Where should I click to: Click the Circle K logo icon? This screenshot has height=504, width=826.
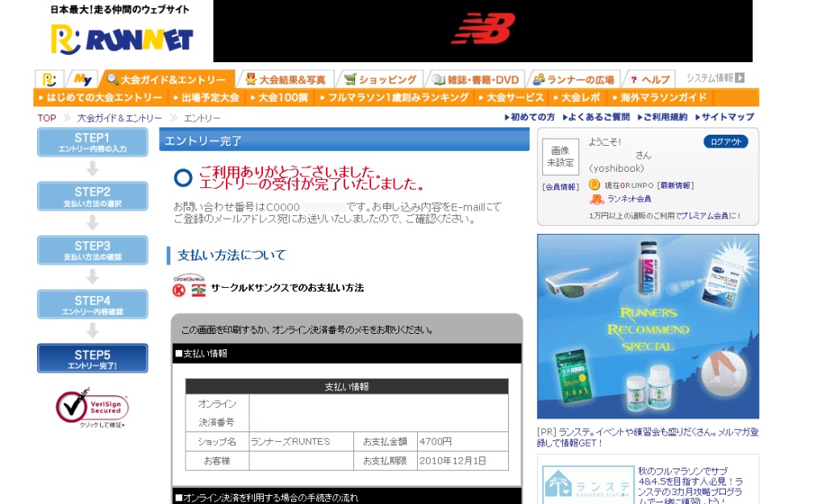coord(179,289)
